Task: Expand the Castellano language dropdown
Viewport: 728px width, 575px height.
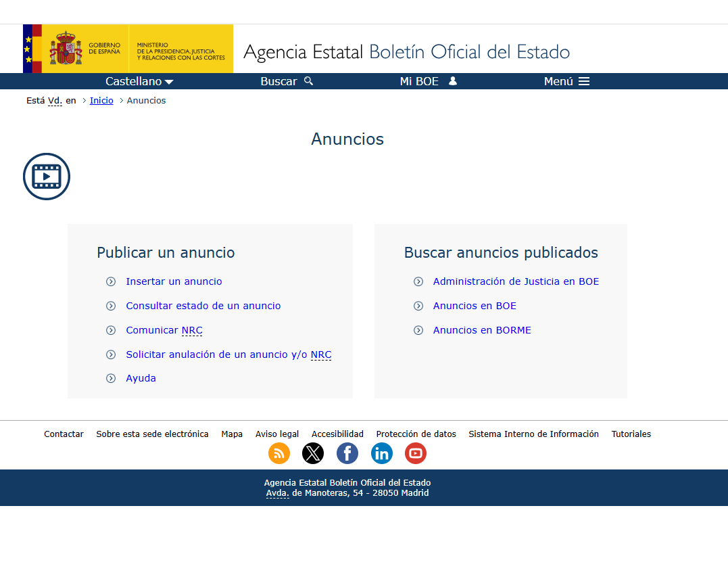Action: click(139, 81)
